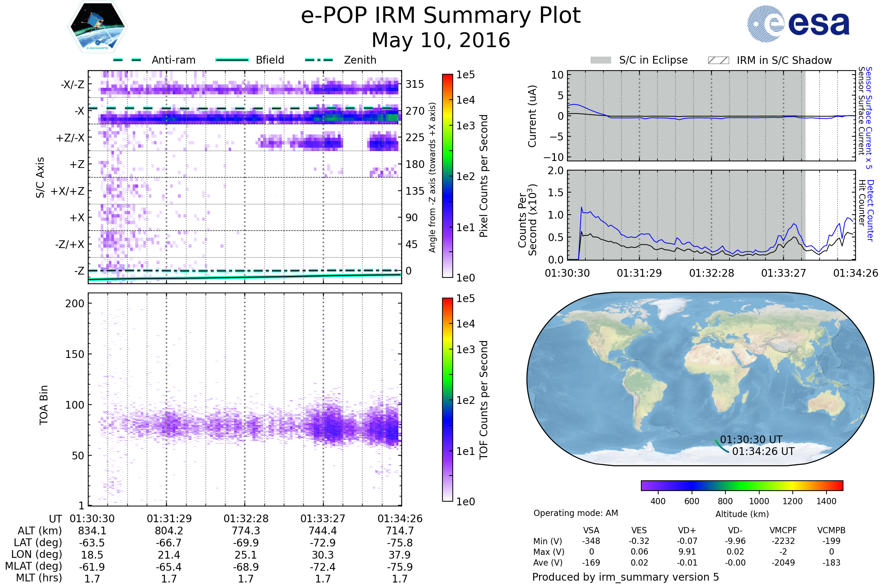882x588 pixels.
Task: Click the 01:34:26 UT label on map
Action: point(763,452)
